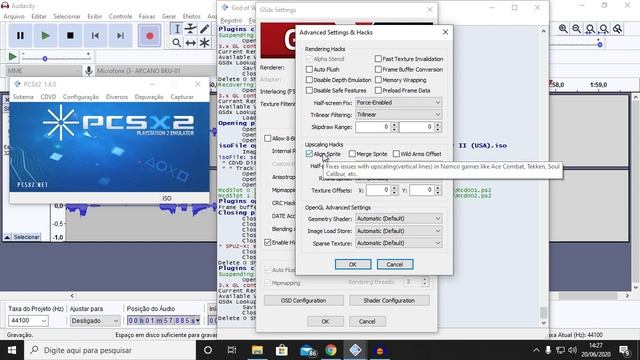Skip to end in Audacity

pyautogui.click(x=120, y=36)
